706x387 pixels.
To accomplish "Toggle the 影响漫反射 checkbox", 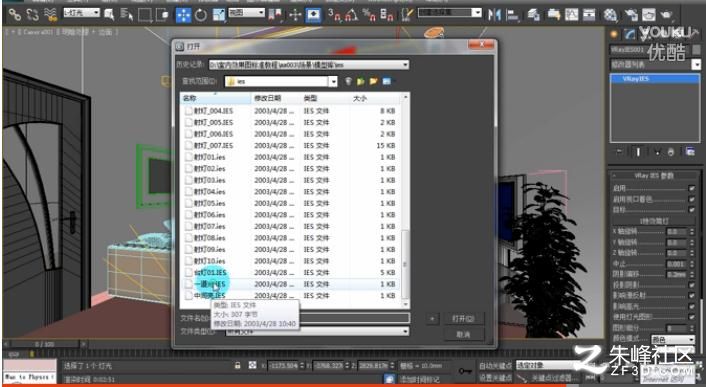I will point(692,296).
